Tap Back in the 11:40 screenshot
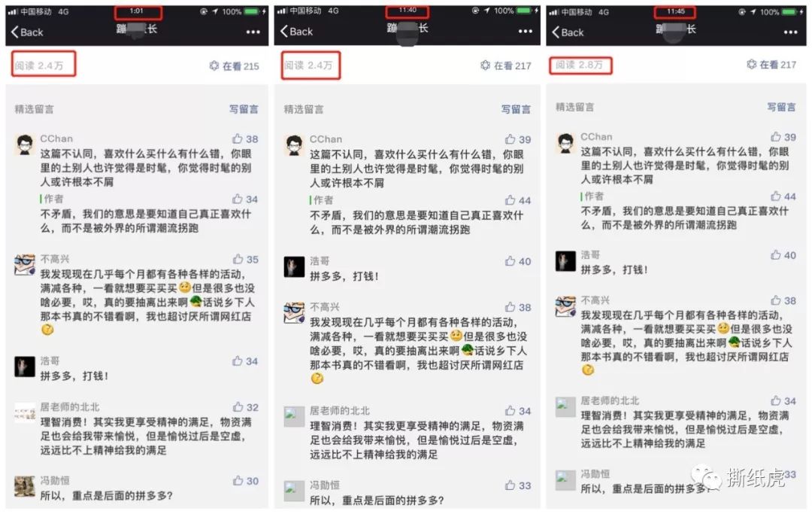This screenshot has height=514, width=812. (296, 32)
